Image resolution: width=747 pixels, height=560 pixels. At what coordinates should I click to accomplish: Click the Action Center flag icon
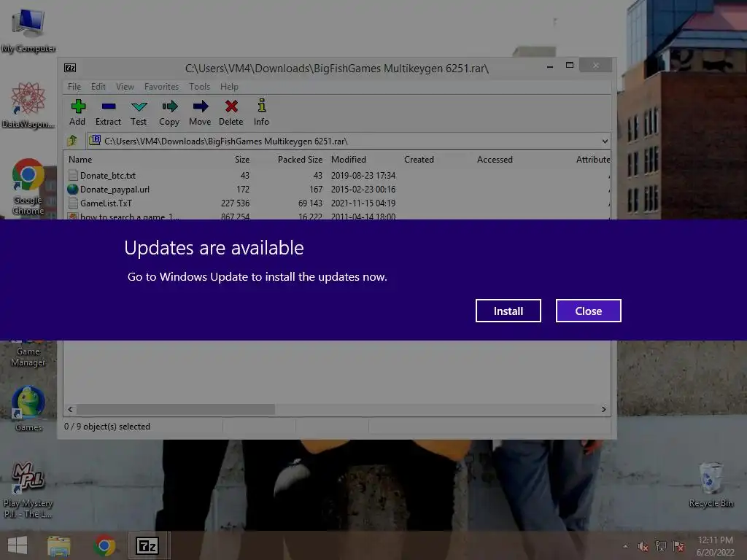click(679, 546)
